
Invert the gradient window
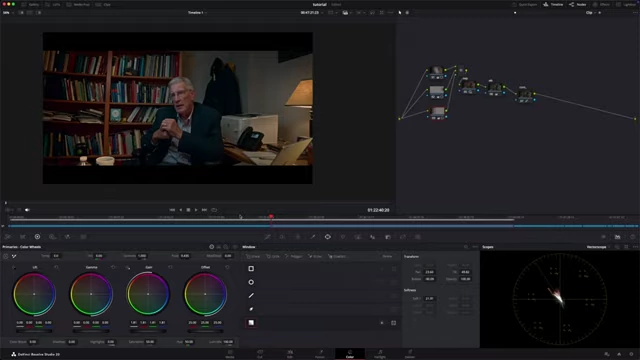pyautogui.click(x=382, y=323)
